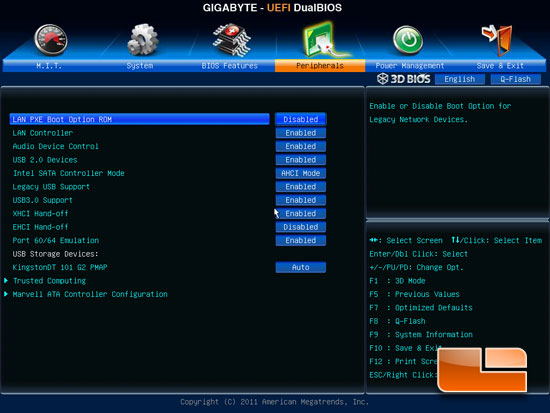Image resolution: width=550 pixels, height=413 pixels.
Task: Change Audio Device Control Enabled value
Action: point(301,146)
